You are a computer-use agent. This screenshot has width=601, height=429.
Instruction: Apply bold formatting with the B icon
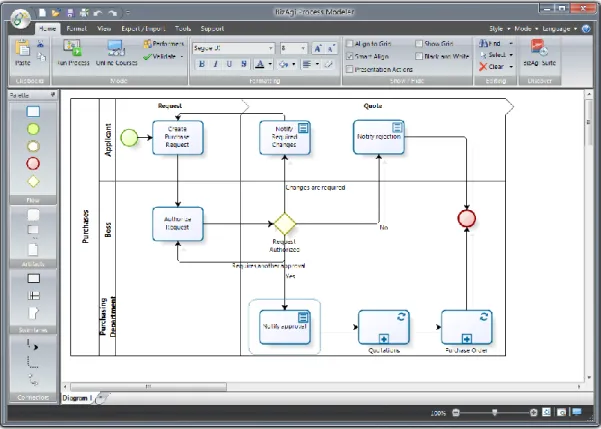click(202, 64)
